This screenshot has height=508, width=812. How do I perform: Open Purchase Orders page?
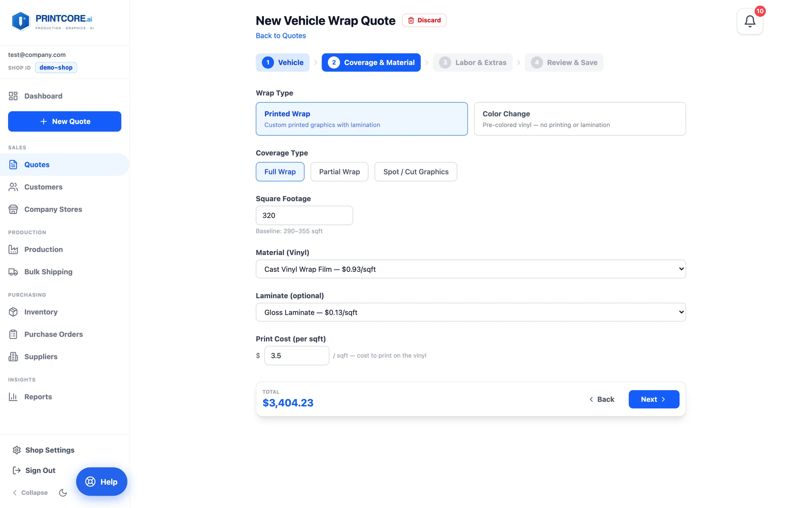[x=65, y=334]
